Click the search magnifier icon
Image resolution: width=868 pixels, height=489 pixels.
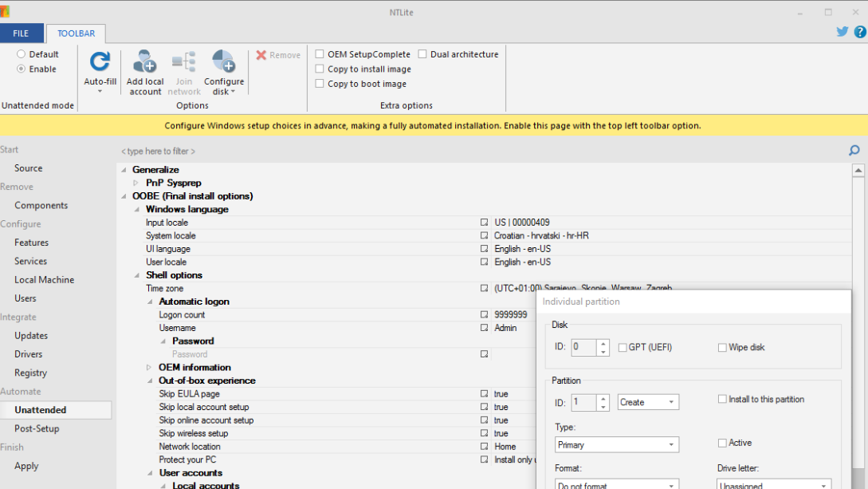point(854,151)
